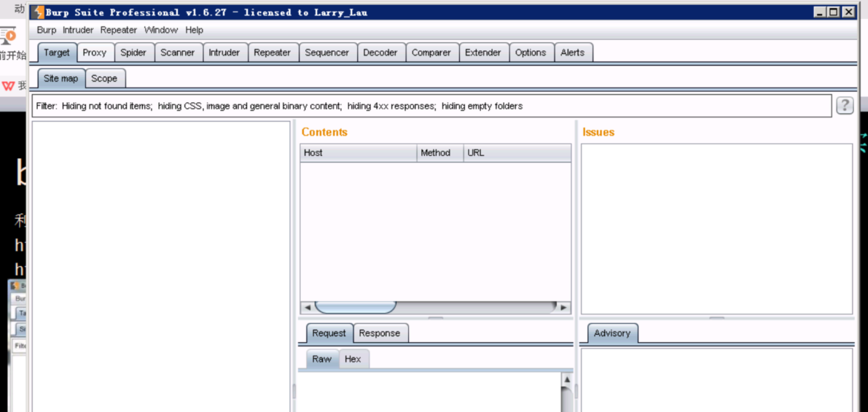Screen dimensions: 868x412
Task: Switch to the Intruder tool tab
Action: coord(224,53)
